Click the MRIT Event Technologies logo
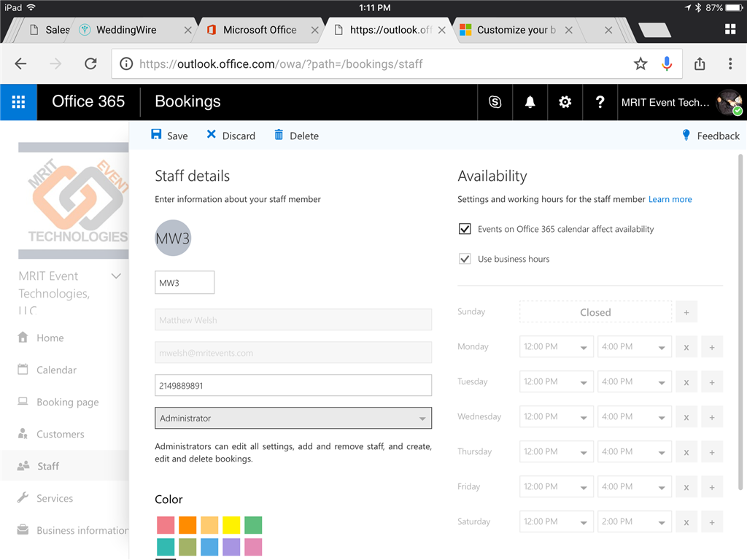 [x=74, y=201]
